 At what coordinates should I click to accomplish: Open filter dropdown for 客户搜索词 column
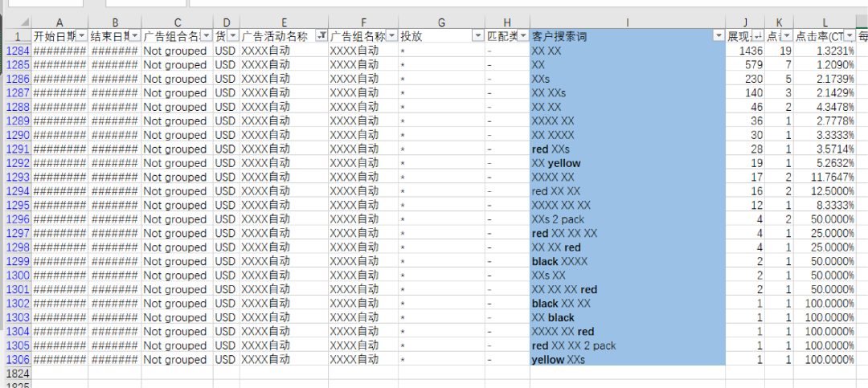[719, 36]
